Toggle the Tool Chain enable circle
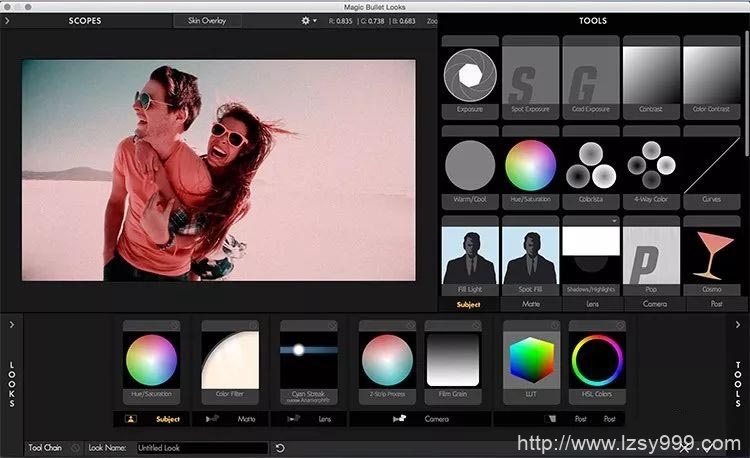Image resolution: width=750 pixels, height=458 pixels. (76, 448)
